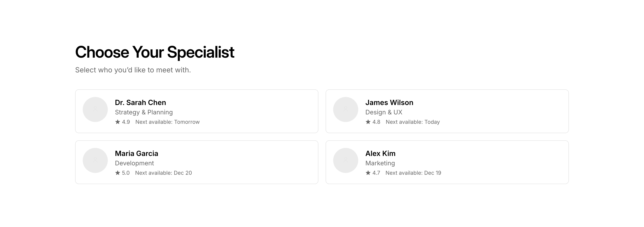644x227 pixels.
Task: Select the Dr. Sarah Chen name
Action: click(x=140, y=103)
